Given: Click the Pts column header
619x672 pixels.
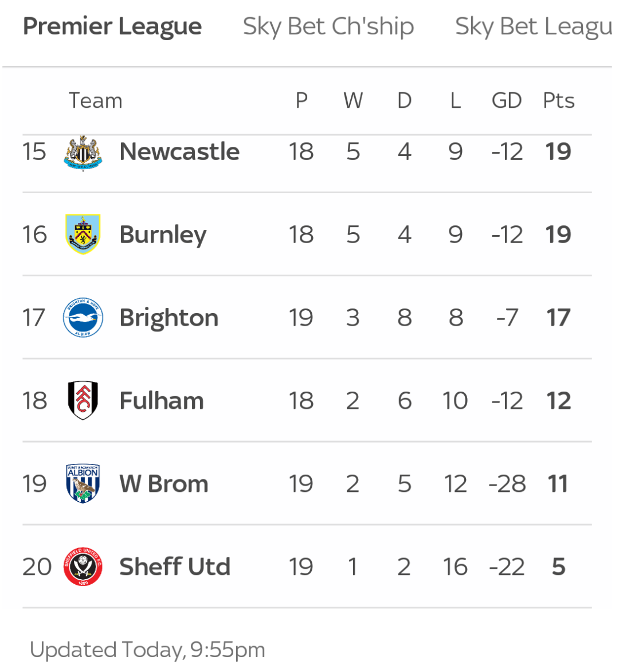Looking at the screenshot, I should click(559, 101).
